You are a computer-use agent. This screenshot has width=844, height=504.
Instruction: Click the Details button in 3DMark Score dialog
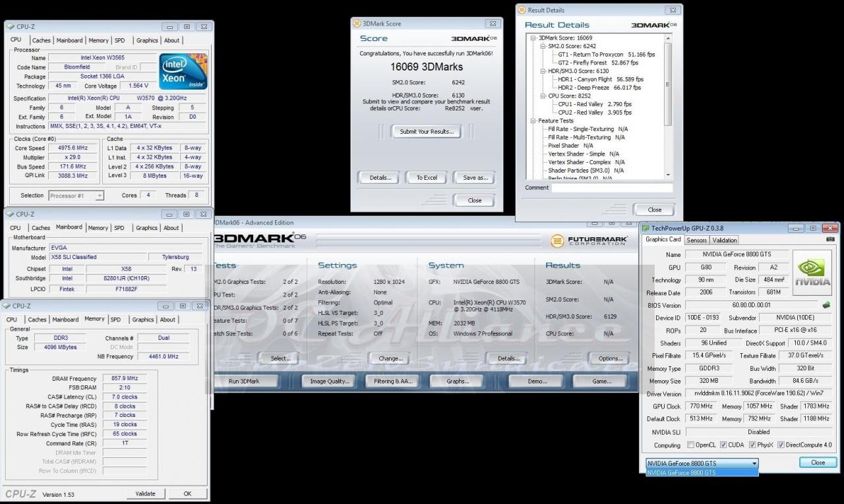pyautogui.click(x=380, y=177)
